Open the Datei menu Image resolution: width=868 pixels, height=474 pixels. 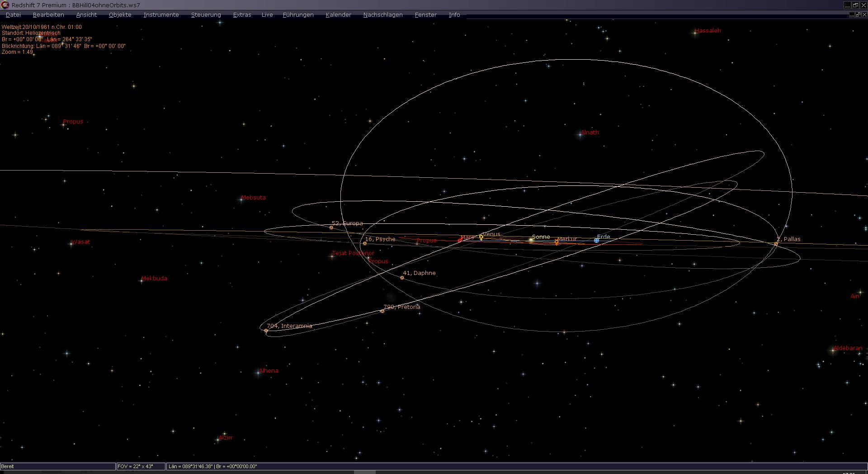click(13, 15)
